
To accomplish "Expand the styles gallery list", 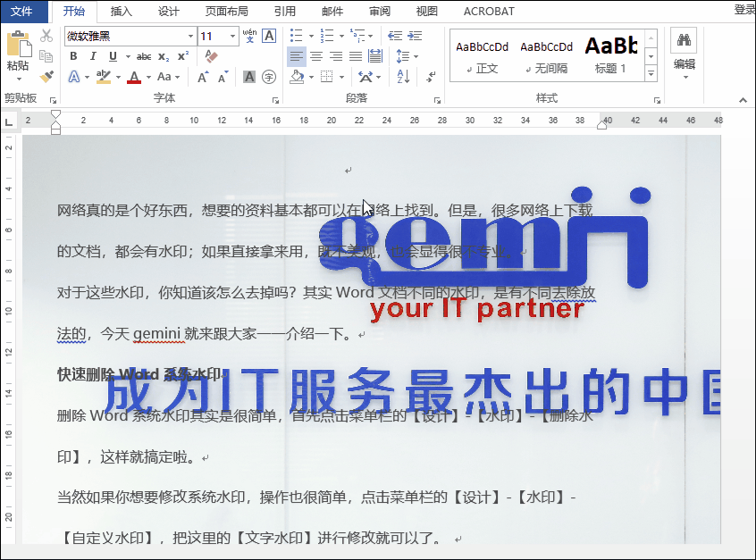I will click(x=651, y=72).
